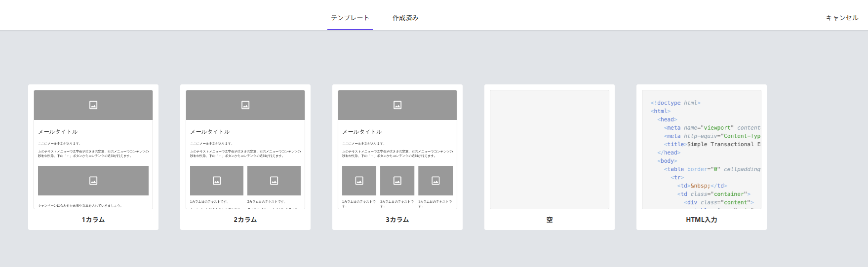Click leftmost column image icon in 3カラム template

[x=359, y=181]
